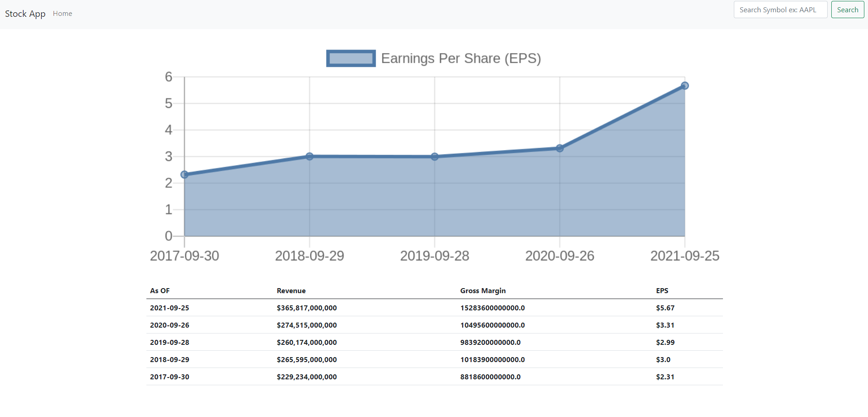Click the 9839200000000.0 gross margin cell
868x417 pixels.
(490, 343)
